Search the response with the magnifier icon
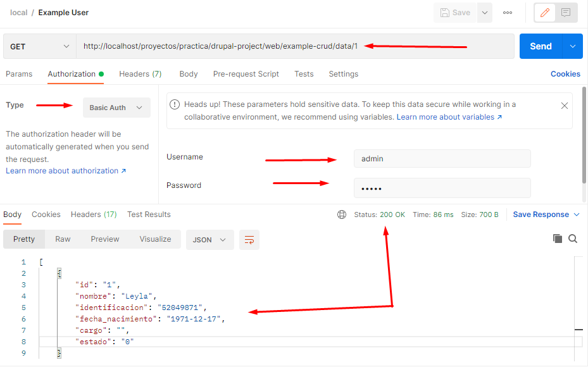The width and height of the screenshot is (588, 367). pyautogui.click(x=573, y=239)
